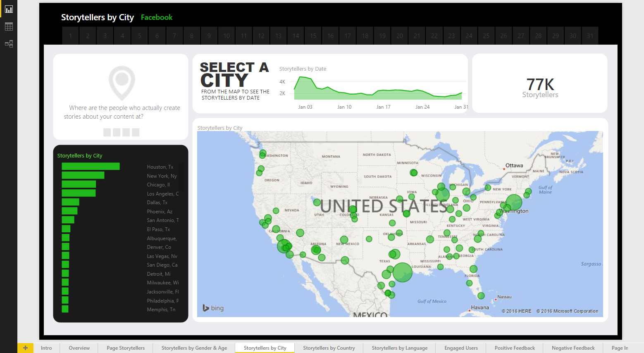
Task: Click the large bubble near Washington
Action: click(514, 203)
